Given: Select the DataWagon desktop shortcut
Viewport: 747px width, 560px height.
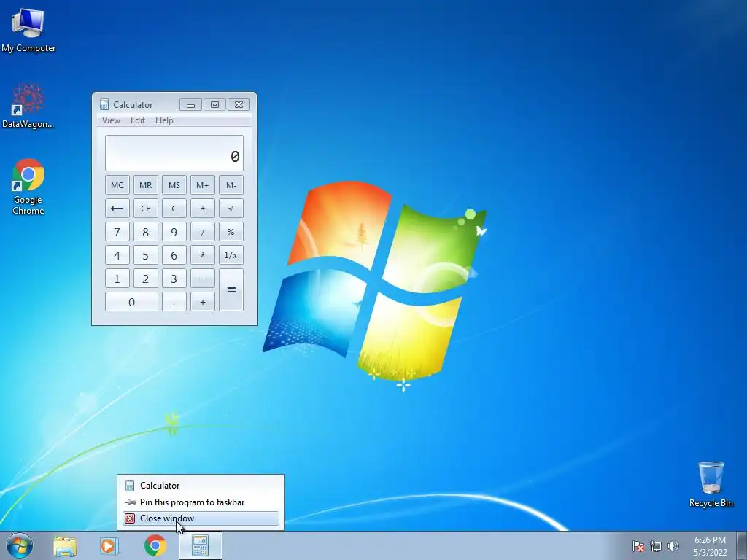Looking at the screenshot, I should coord(28,106).
